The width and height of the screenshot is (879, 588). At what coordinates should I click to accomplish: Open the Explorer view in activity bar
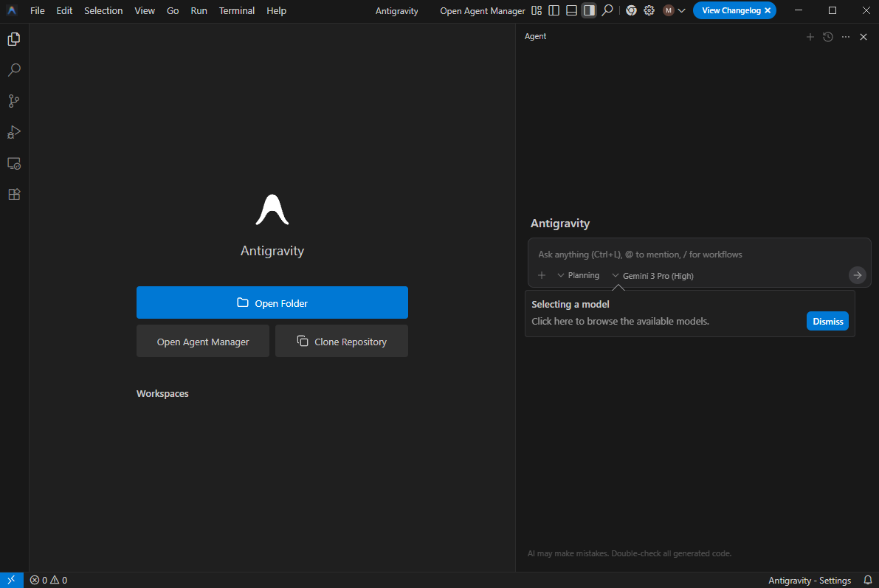(13, 39)
